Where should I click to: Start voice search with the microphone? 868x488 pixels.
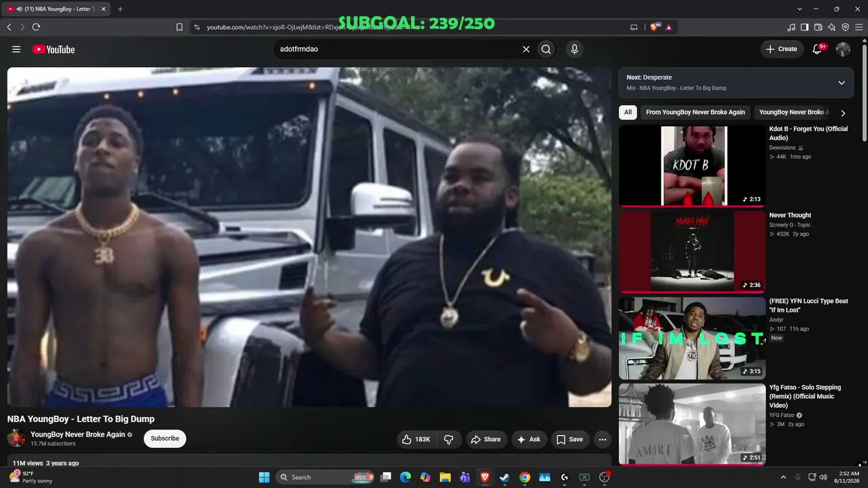point(574,49)
